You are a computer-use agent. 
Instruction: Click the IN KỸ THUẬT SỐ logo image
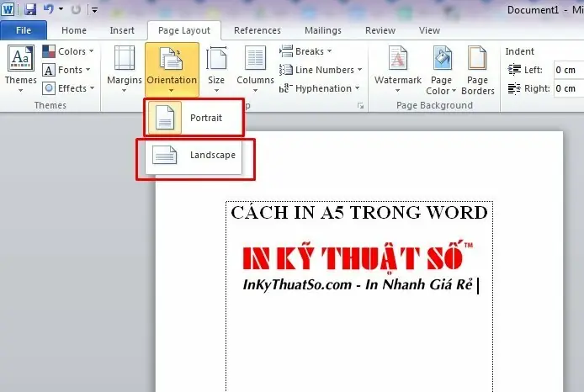pos(357,257)
